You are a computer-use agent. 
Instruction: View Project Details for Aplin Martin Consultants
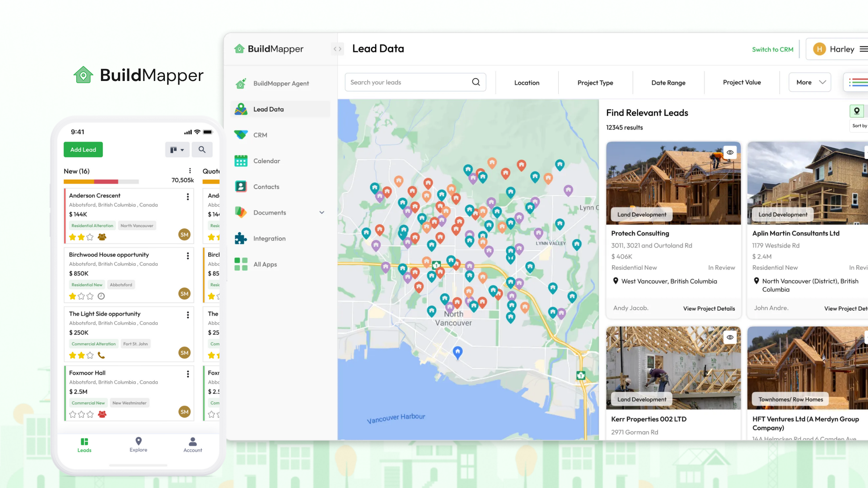pyautogui.click(x=846, y=308)
